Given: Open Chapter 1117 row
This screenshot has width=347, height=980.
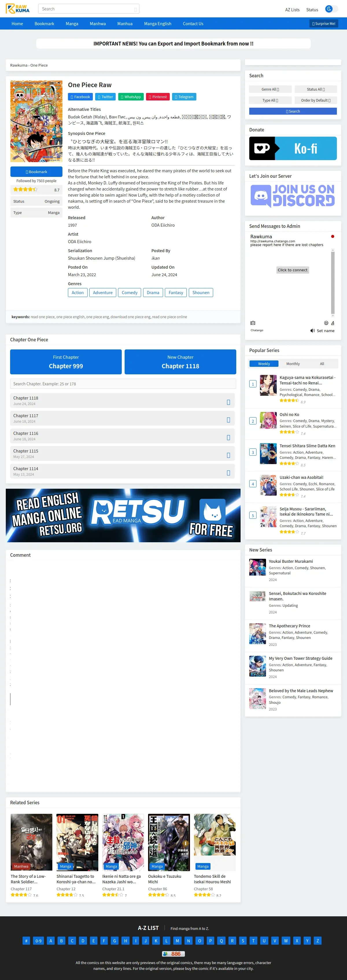Looking at the screenshot, I should [x=122, y=418].
